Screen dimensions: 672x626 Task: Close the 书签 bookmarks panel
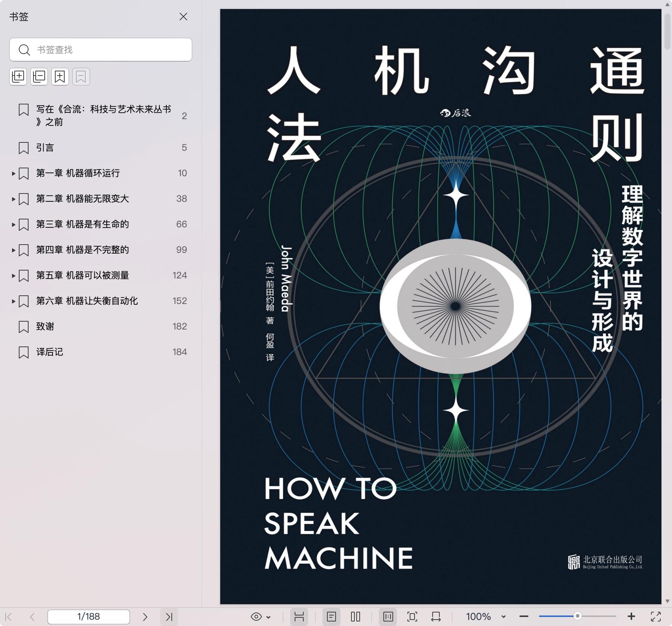(183, 17)
